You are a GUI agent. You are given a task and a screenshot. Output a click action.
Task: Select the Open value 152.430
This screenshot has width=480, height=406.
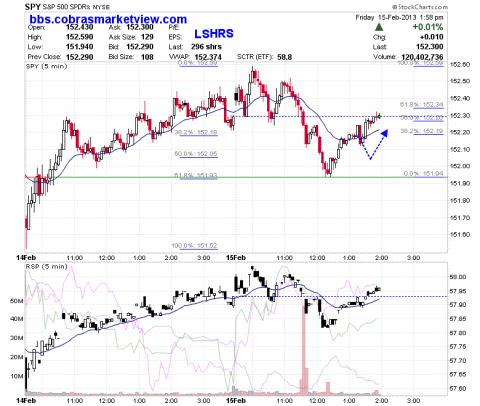pos(79,27)
